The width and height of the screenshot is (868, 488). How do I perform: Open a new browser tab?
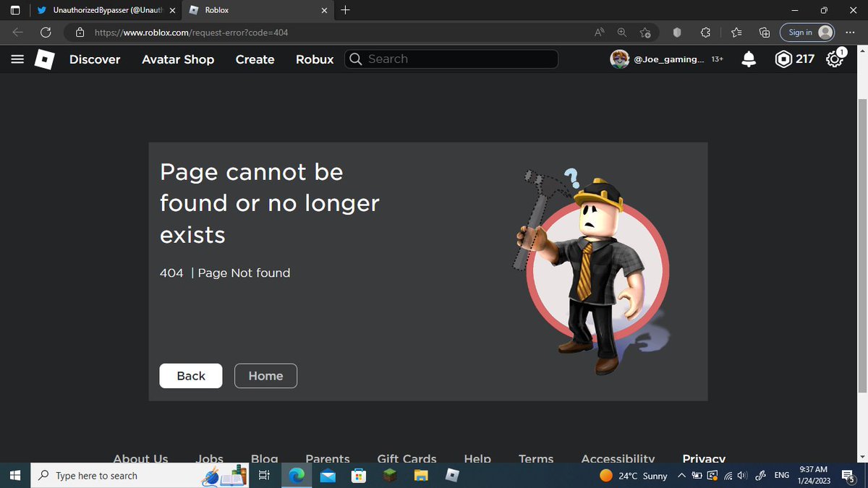coord(345,10)
